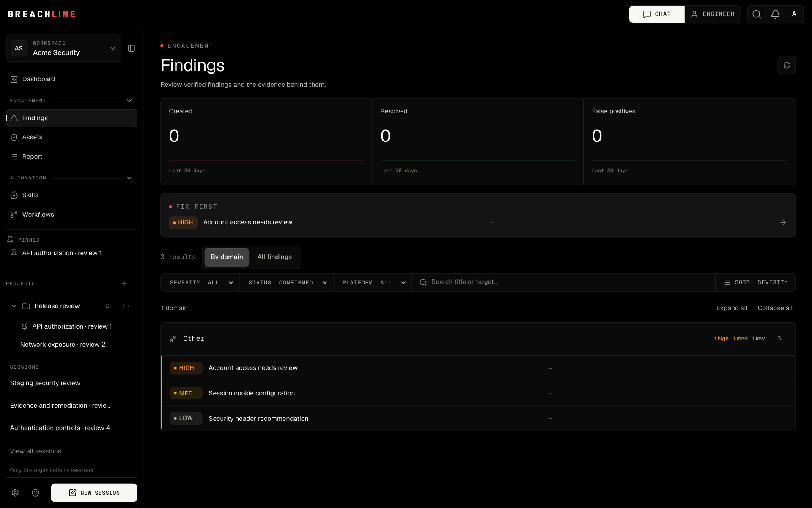Open the help question mark icon

(x=36, y=493)
